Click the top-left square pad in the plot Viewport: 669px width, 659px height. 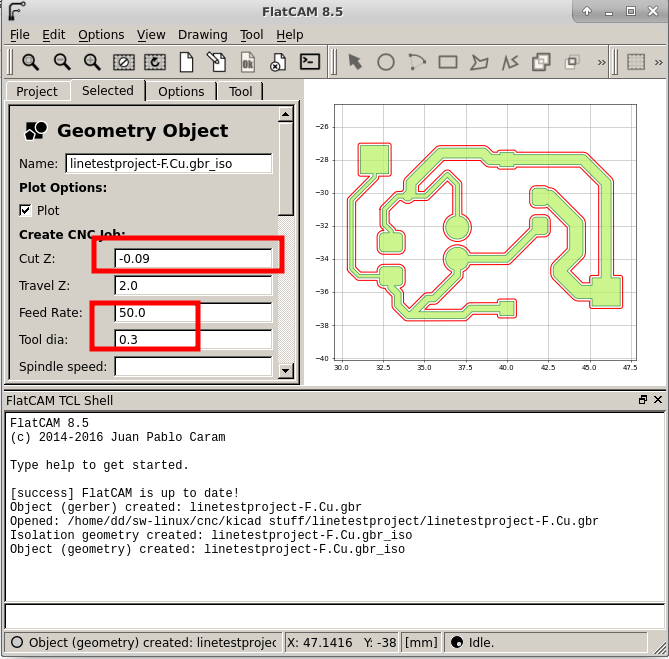tap(375, 160)
